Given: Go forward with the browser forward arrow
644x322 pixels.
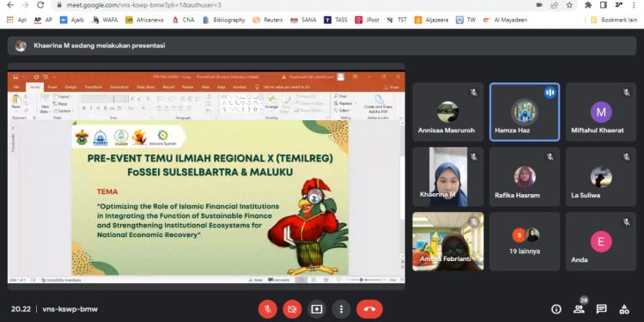Looking at the screenshot, I should coord(26,5).
